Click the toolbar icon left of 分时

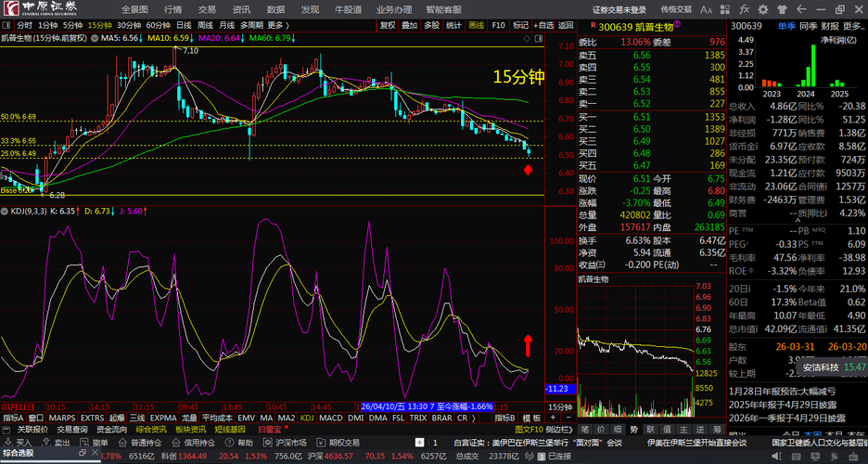pos(6,25)
